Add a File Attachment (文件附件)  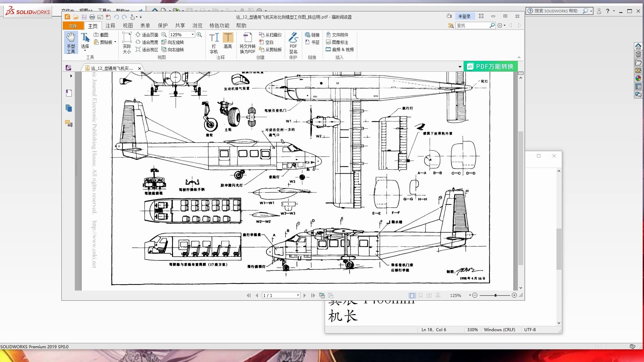[337, 35]
